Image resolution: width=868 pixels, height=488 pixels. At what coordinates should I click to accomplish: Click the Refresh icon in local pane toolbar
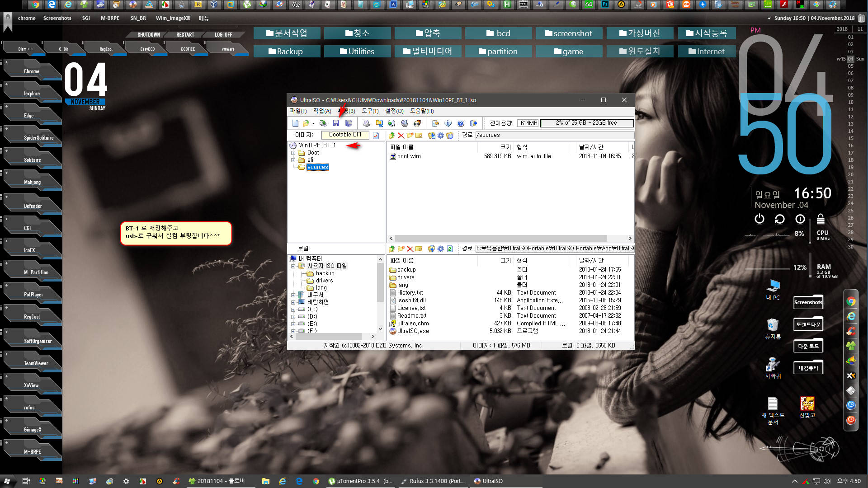[x=450, y=249]
